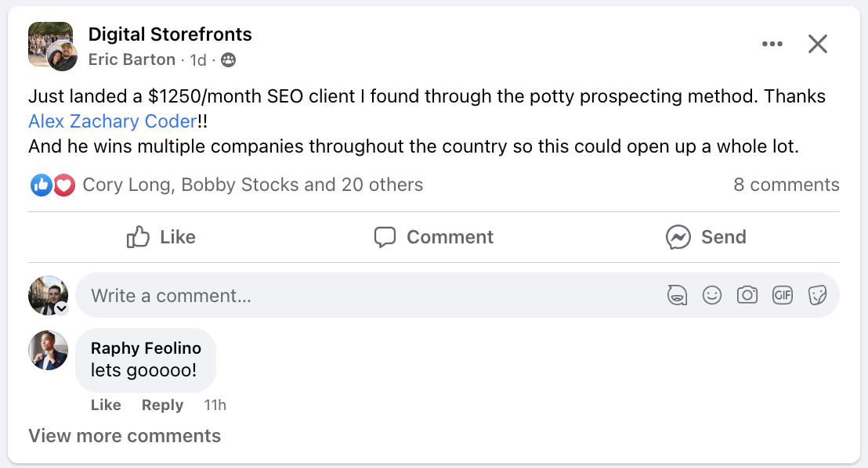Screen dimensions: 868x468
Task: Click the public audience globe icon
Action: [228, 59]
